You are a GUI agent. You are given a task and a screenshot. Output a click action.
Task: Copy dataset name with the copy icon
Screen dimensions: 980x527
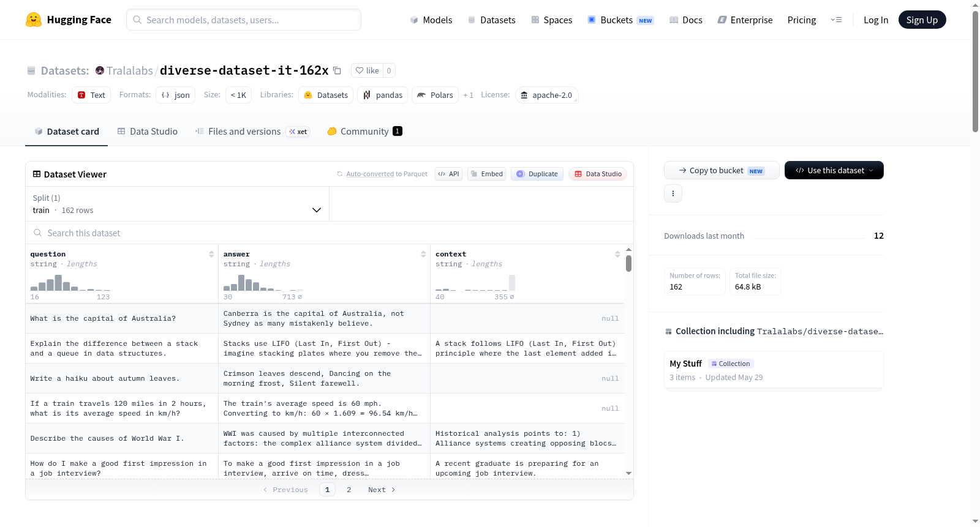[x=337, y=70]
